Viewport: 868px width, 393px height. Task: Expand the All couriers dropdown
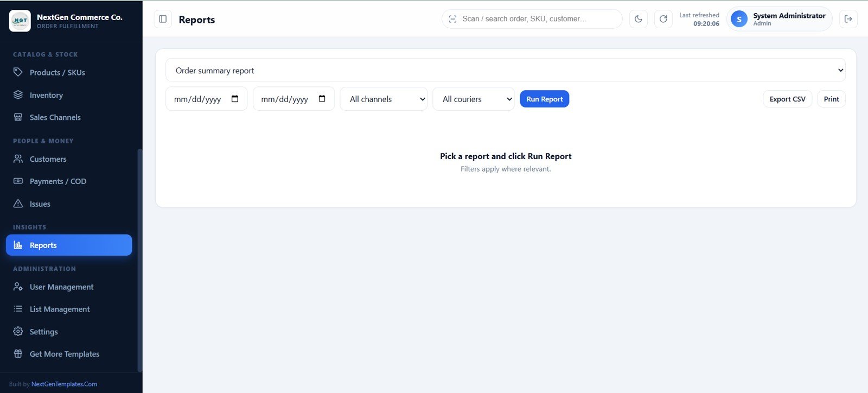point(474,99)
